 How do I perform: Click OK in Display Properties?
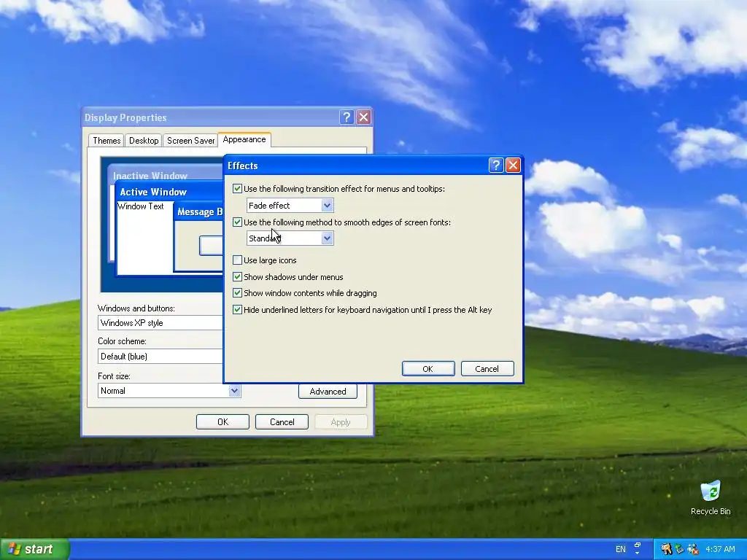[x=222, y=422]
